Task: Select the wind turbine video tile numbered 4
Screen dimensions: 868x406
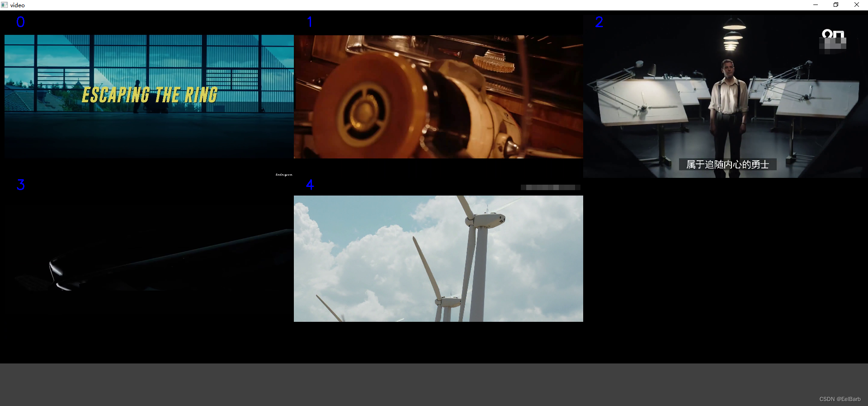Action: pos(439,258)
